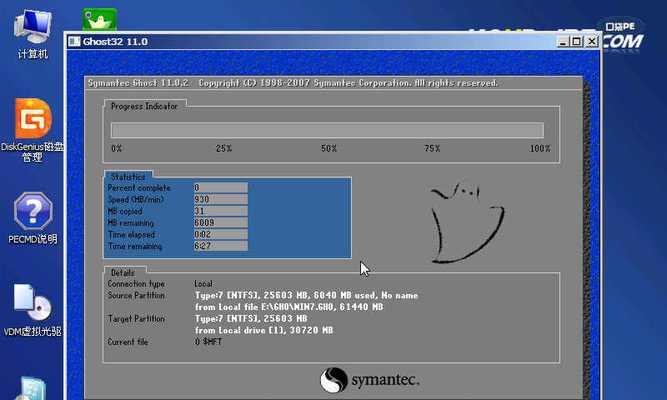Maximize the Ghost32 11.0 window
Image resolution: width=667 pixels, height=400 pixels.
pyautogui.click(x=578, y=42)
